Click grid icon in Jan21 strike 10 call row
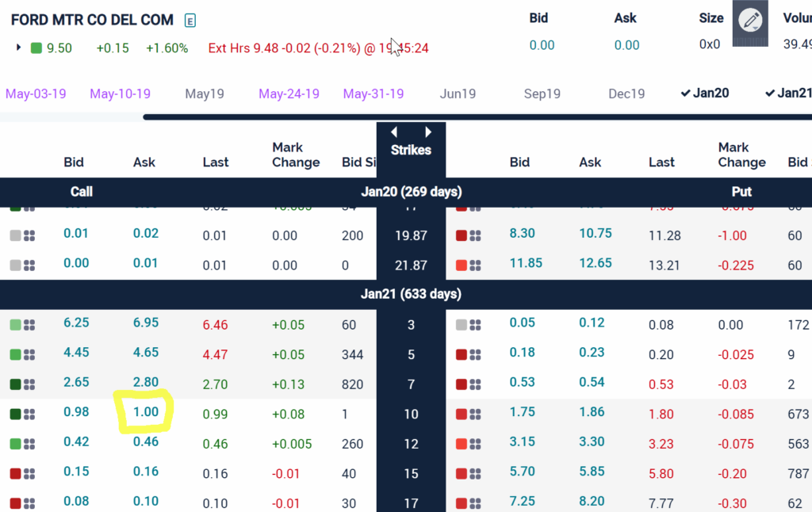This screenshot has height=512, width=812. click(x=29, y=414)
